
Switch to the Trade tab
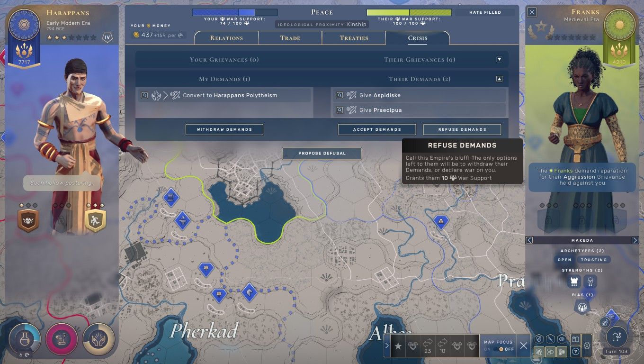pyautogui.click(x=290, y=38)
